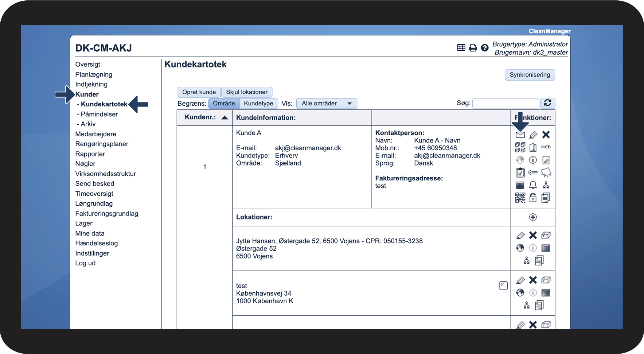This screenshot has width=644, height=354.
Task: Click the printer icon in the header
Action: (473, 48)
